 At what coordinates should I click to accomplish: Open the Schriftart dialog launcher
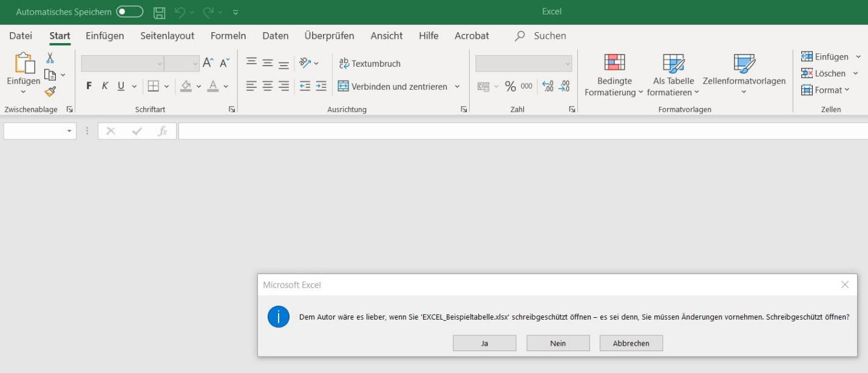coord(231,110)
